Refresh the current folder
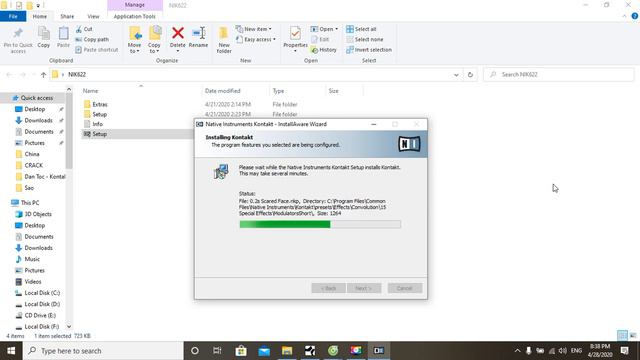The height and width of the screenshot is (360, 640). tap(470, 75)
